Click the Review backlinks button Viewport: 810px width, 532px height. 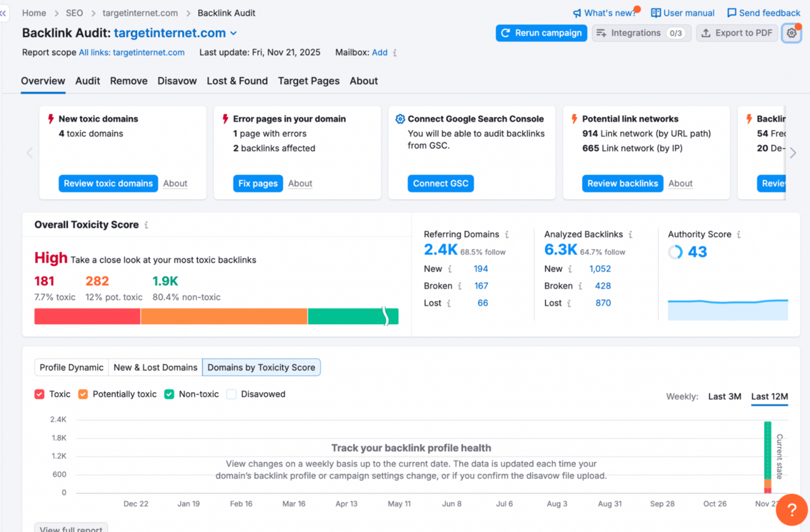click(x=623, y=184)
